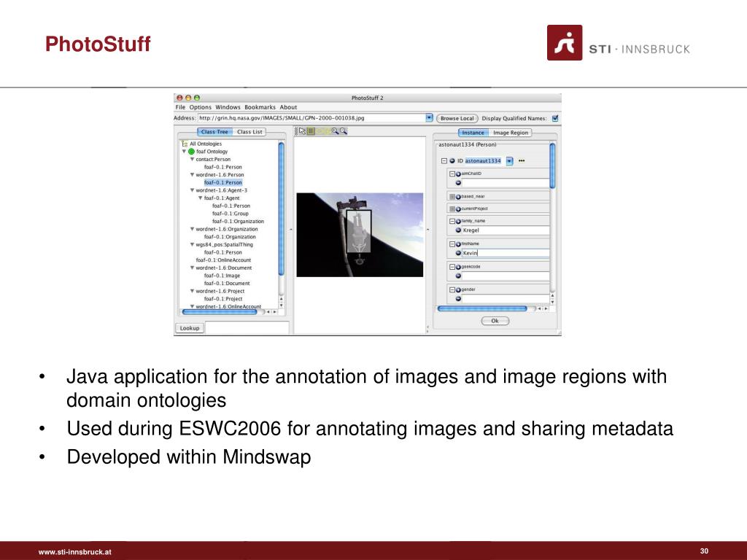Click the green foaf Ontology icon
This screenshot has width=747, height=560.
192,152
